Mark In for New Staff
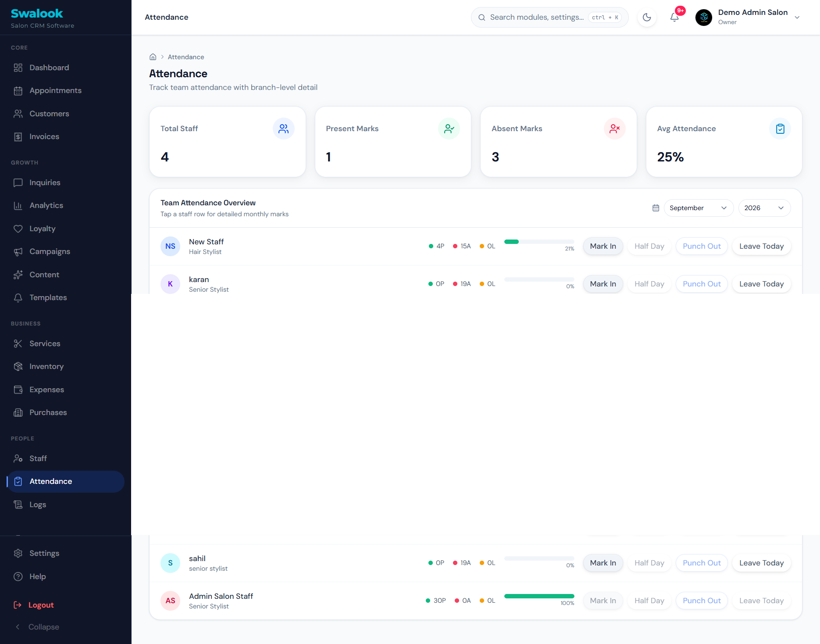Screen dimensions: 820x644 [x=603, y=246]
